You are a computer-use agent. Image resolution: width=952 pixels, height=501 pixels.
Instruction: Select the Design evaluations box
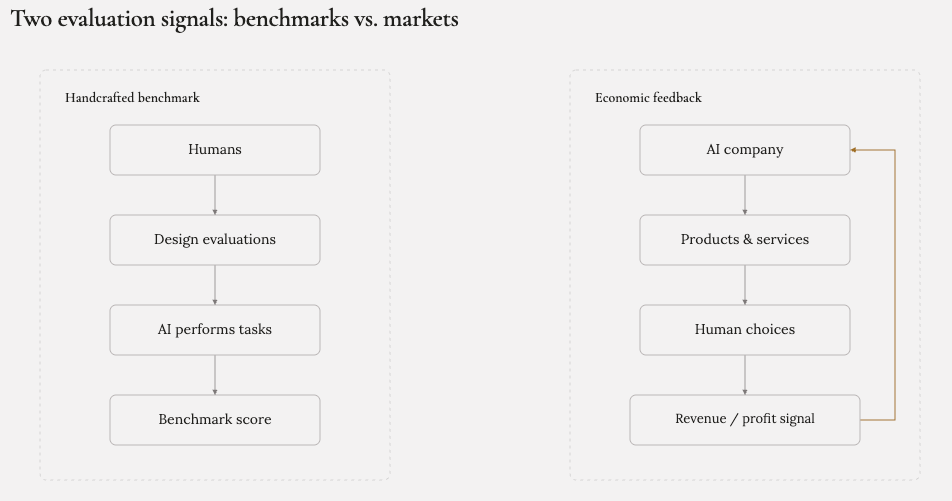point(215,240)
